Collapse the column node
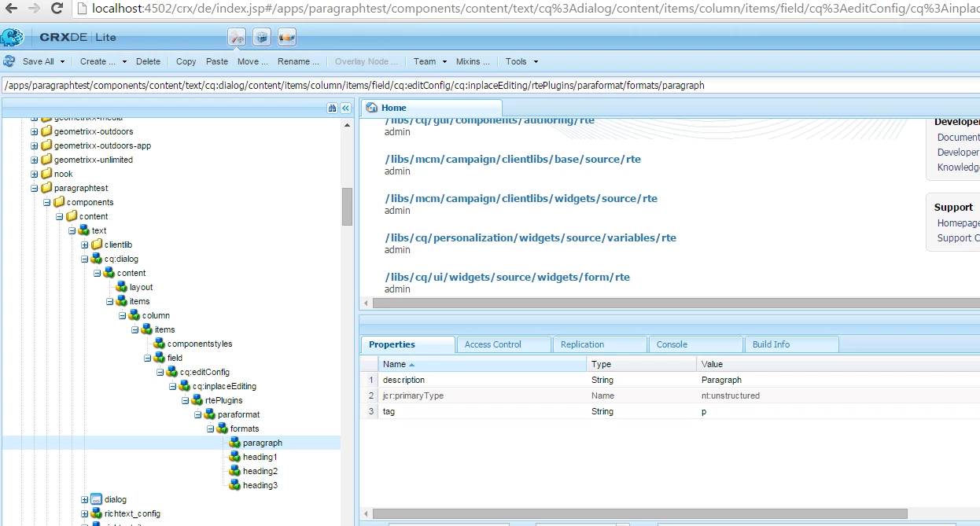 [122, 315]
